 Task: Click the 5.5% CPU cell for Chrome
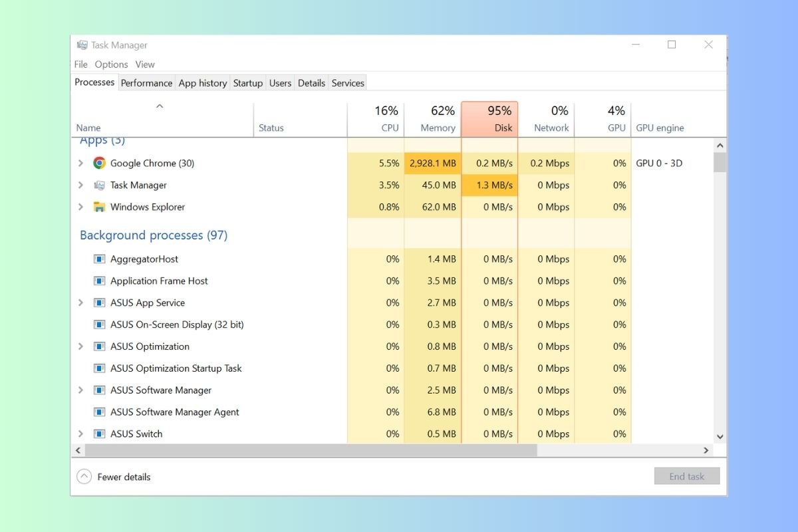click(x=376, y=163)
